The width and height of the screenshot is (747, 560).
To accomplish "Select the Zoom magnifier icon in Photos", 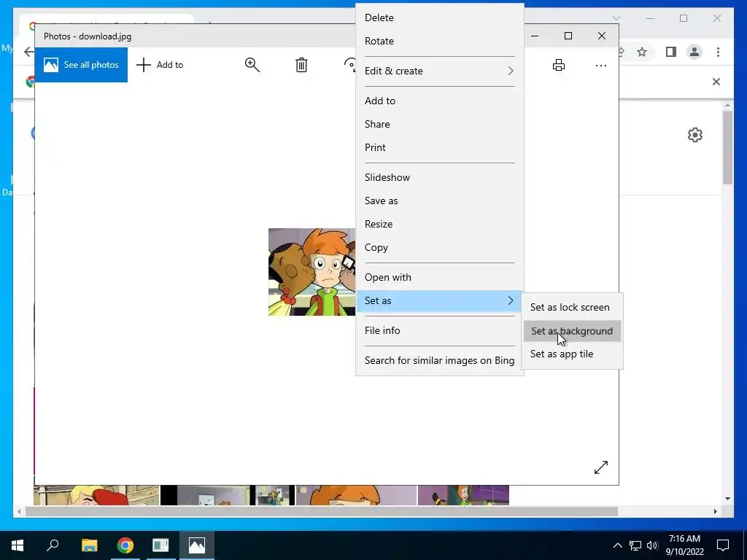I will pos(252,65).
